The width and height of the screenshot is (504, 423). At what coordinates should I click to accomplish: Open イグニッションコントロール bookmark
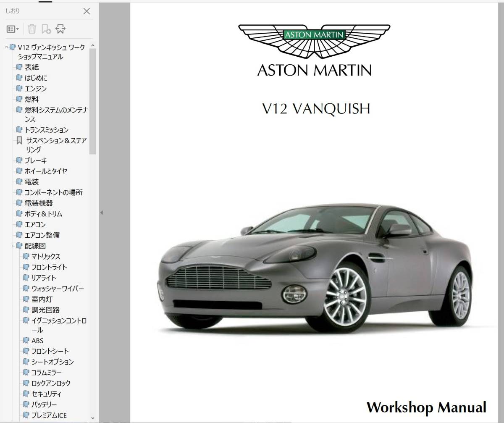[x=59, y=325]
